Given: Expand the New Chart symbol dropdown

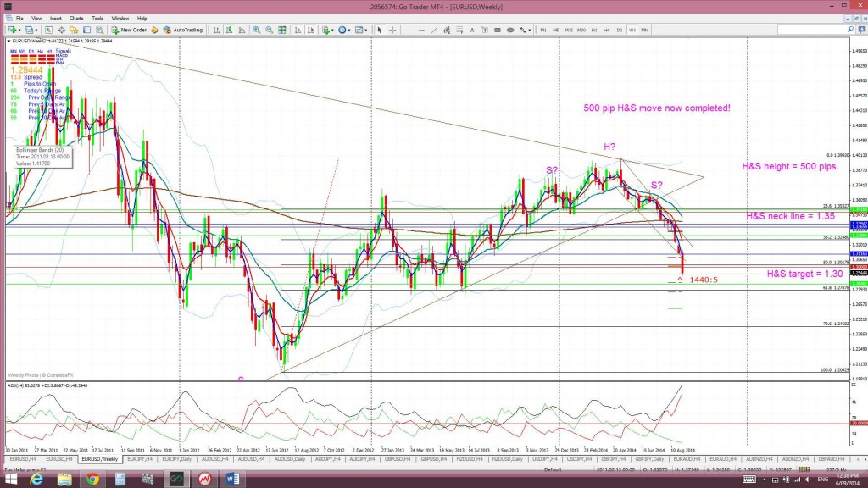Looking at the screenshot, I should pyautogui.click(x=19, y=30).
